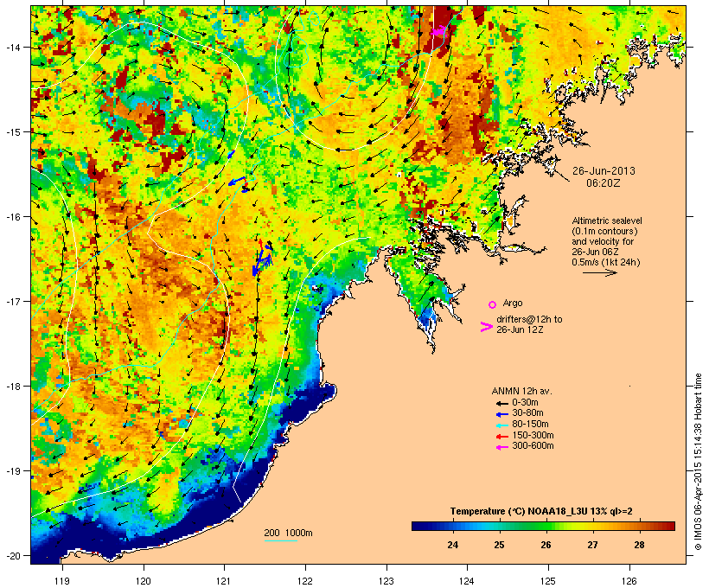Screen dimensions: 709x588
Task: Click the time label 06:20Z
Action: [x=604, y=183]
